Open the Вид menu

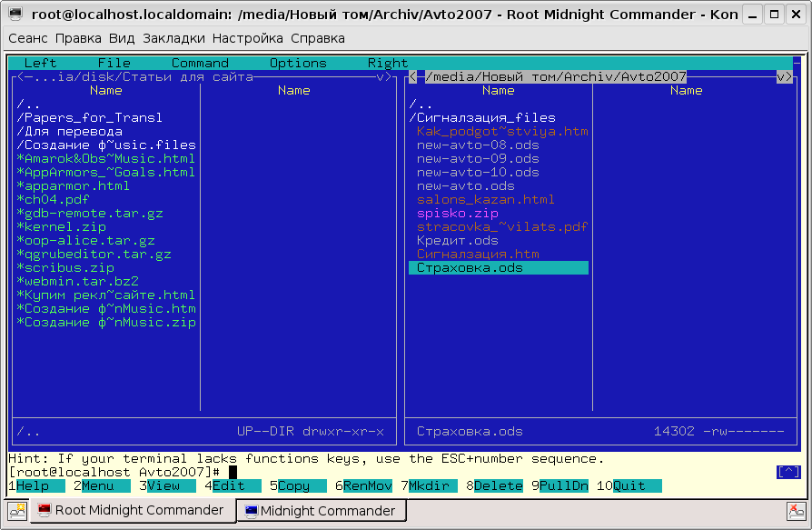tap(122, 38)
